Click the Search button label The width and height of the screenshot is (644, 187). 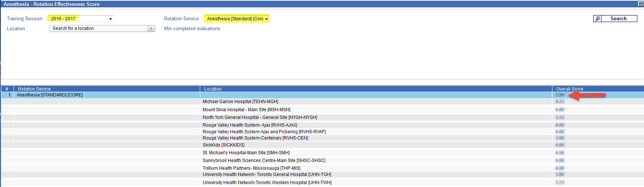pyautogui.click(x=618, y=19)
